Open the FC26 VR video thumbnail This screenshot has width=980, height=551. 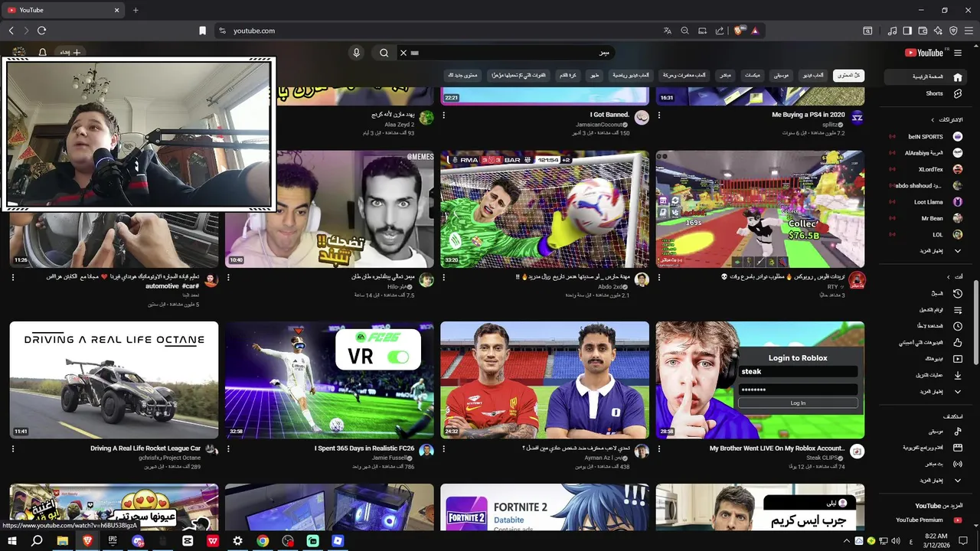(329, 380)
